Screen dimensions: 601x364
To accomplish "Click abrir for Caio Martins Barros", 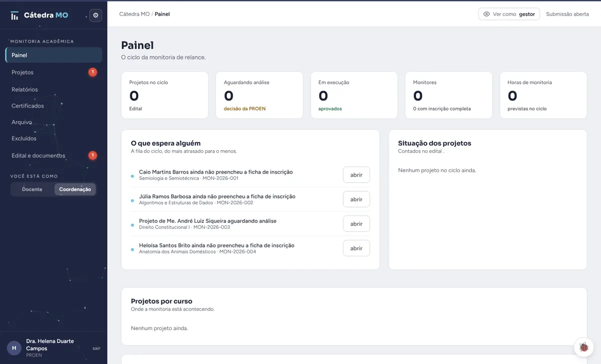I will click(356, 175).
